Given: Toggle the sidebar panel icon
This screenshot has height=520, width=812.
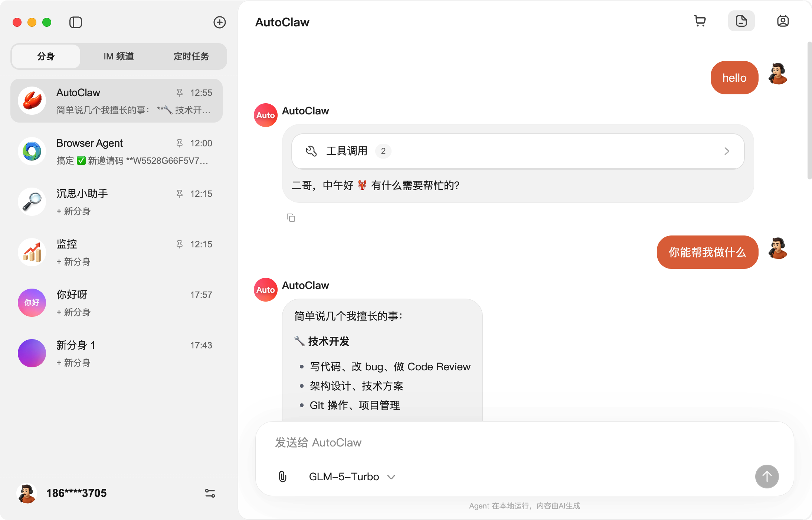Looking at the screenshot, I should (76, 22).
